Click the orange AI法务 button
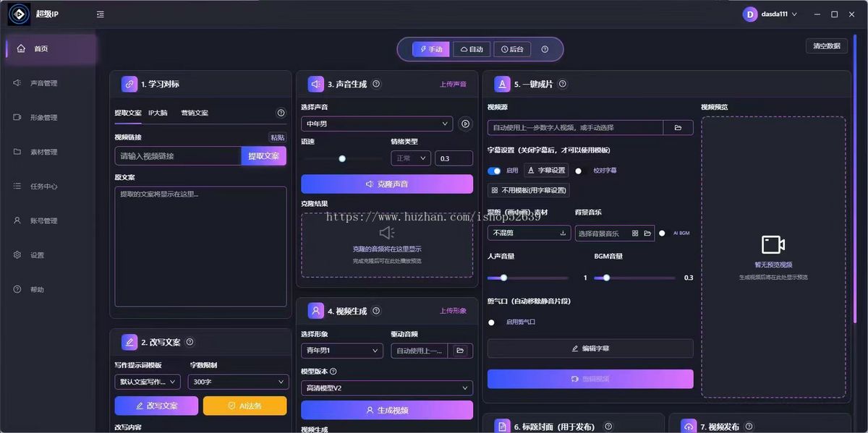Image resolution: width=868 pixels, height=433 pixels. pos(245,406)
